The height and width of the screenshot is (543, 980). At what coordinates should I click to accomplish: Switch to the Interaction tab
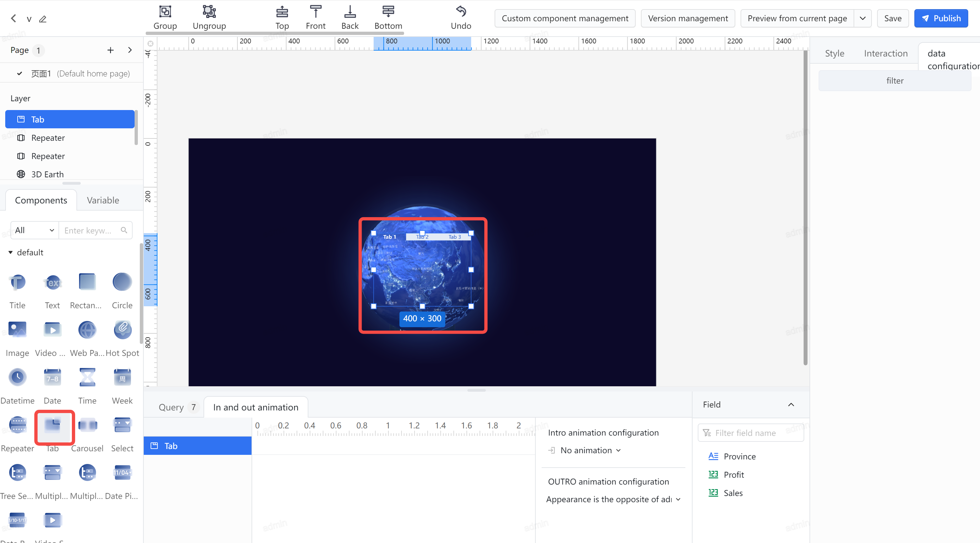(886, 53)
